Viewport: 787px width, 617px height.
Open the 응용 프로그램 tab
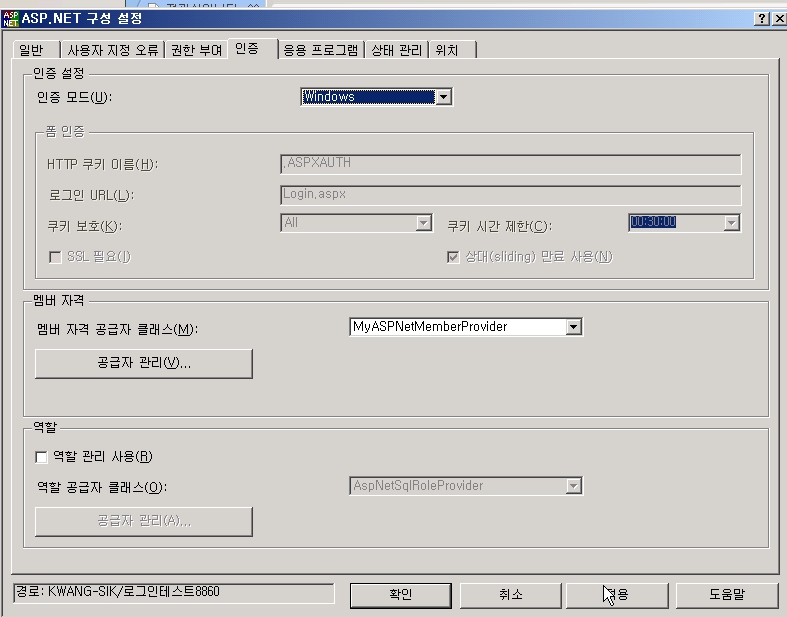pyautogui.click(x=321, y=50)
